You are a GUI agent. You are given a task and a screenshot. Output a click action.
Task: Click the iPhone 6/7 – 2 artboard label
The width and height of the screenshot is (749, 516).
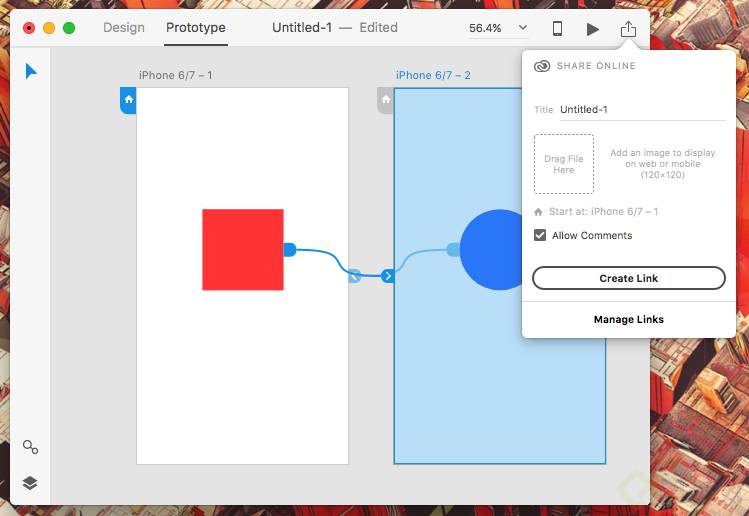433,75
